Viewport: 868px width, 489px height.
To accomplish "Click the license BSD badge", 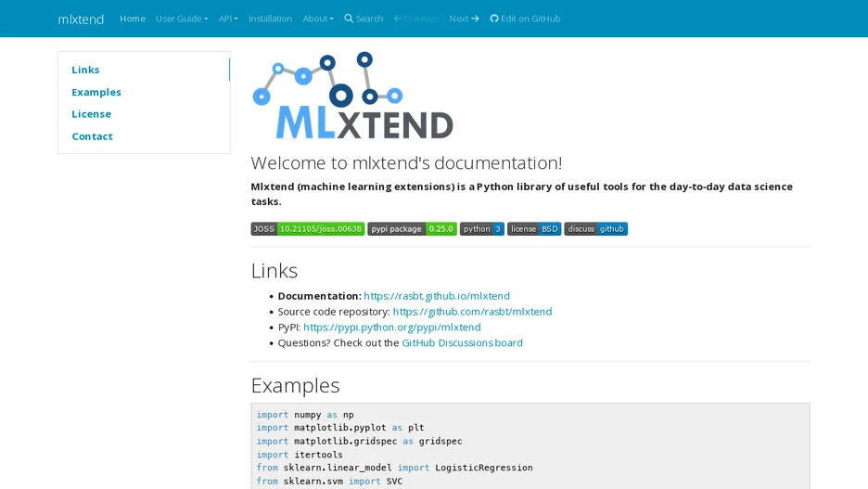I will pos(534,228).
